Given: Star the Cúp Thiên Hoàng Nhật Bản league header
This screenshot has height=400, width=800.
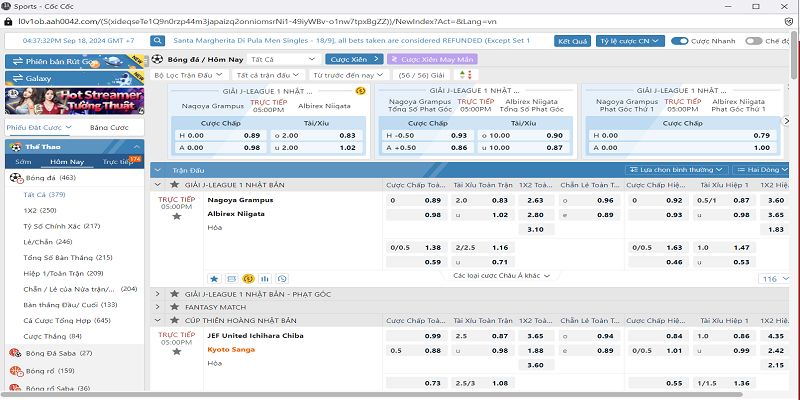Looking at the screenshot, I should point(174,320).
